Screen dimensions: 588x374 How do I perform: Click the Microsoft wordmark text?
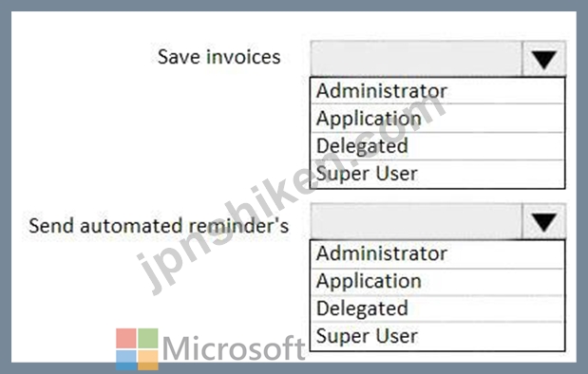[x=234, y=348]
